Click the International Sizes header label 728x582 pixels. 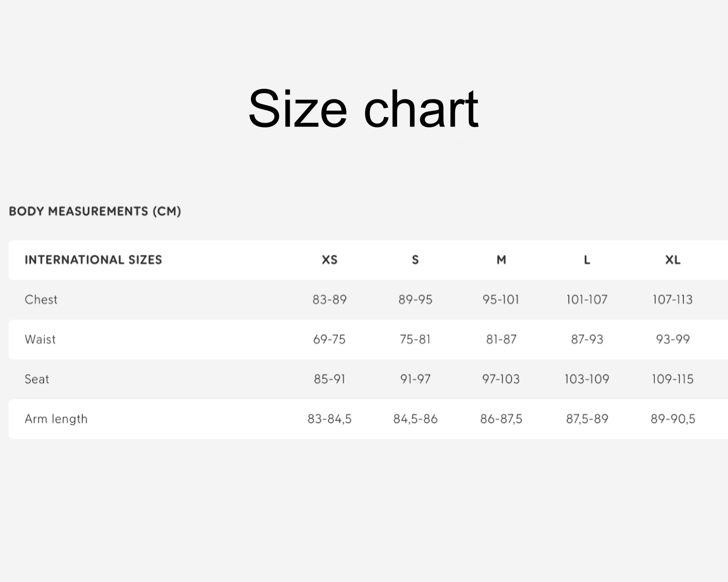pos(93,260)
